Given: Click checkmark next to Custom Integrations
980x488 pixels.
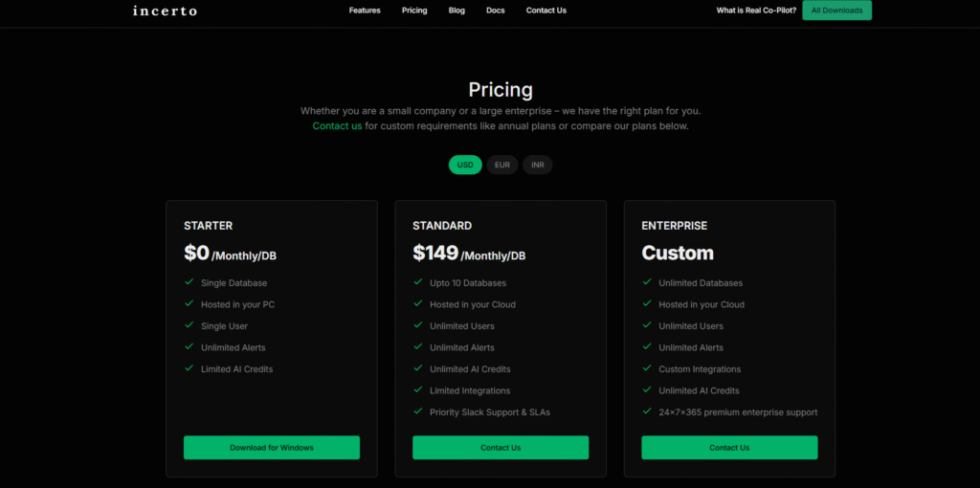Looking at the screenshot, I should [647, 368].
